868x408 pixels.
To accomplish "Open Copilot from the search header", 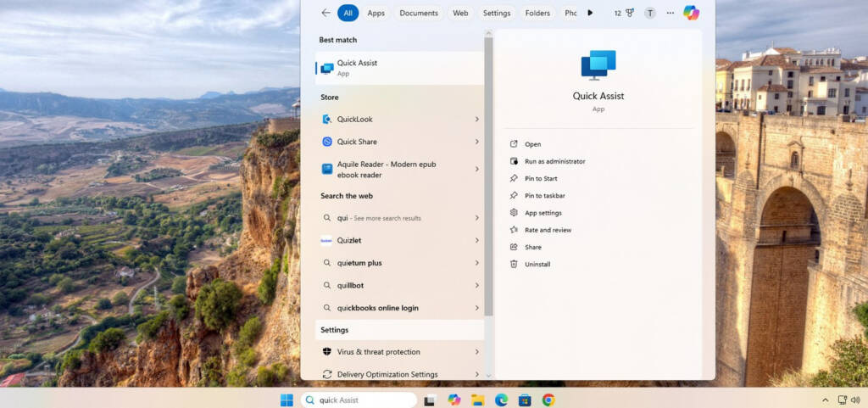I will pos(692,13).
